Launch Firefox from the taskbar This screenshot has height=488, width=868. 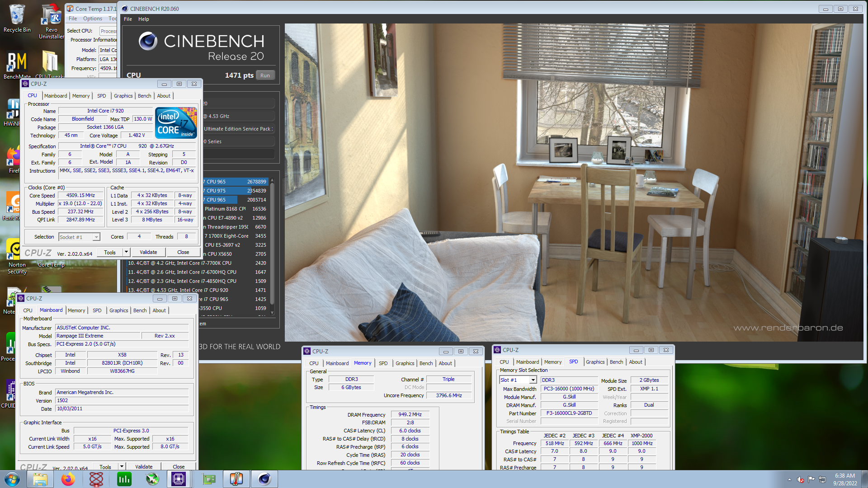point(68,479)
